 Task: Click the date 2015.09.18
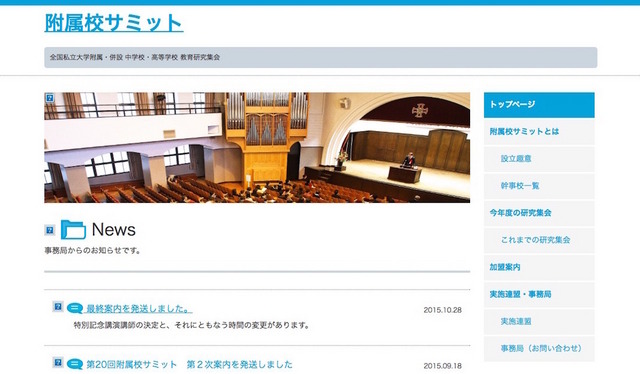pyautogui.click(x=442, y=366)
